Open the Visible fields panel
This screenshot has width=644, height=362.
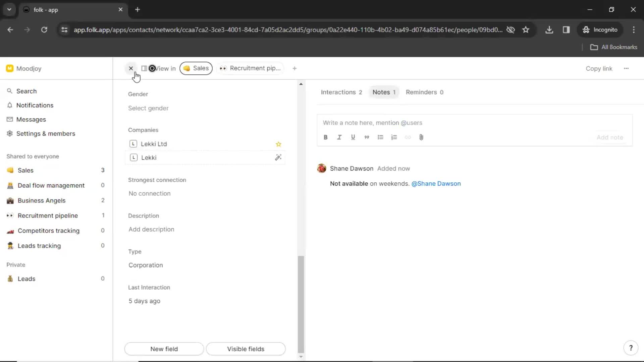pyautogui.click(x=246, y=349)
